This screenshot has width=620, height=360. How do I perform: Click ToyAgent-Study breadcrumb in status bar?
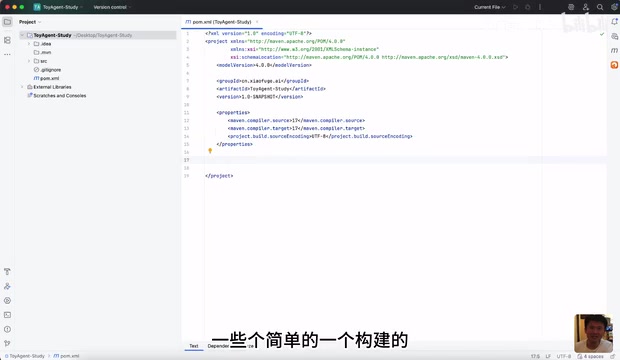pos(25,356)
